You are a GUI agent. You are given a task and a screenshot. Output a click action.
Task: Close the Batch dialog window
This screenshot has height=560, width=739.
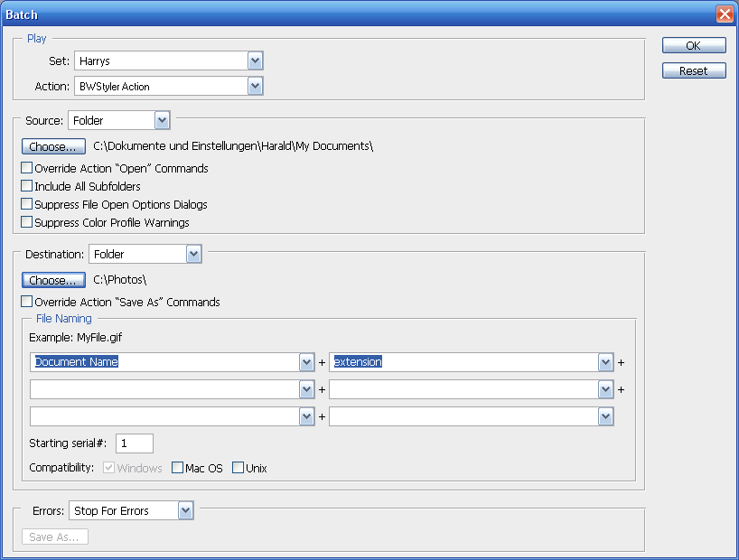click(724, 14)
